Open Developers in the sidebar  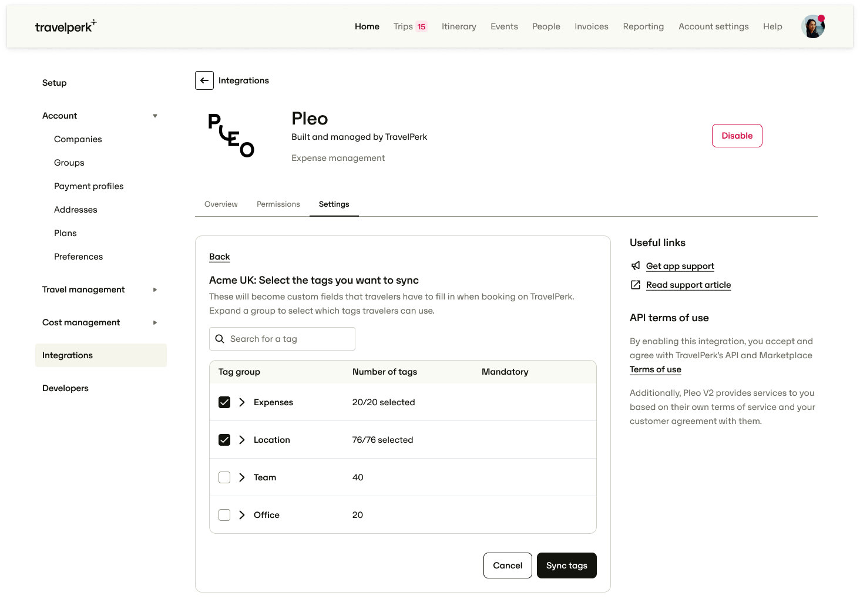coord(65,388)
